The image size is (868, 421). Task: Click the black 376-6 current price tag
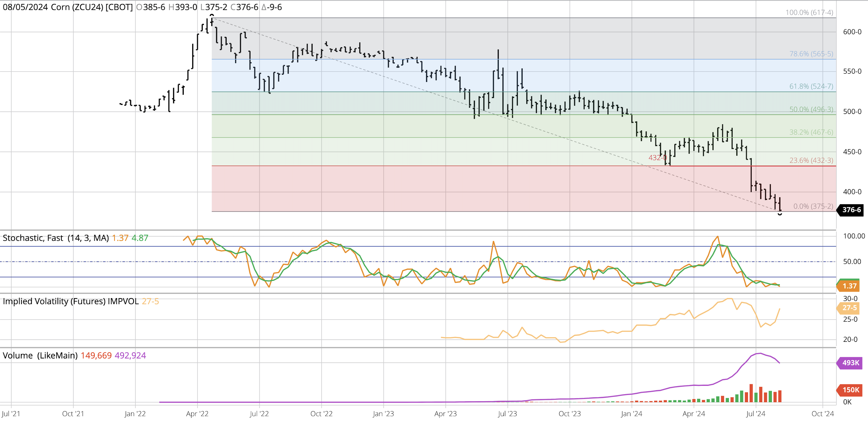(851, 210)
